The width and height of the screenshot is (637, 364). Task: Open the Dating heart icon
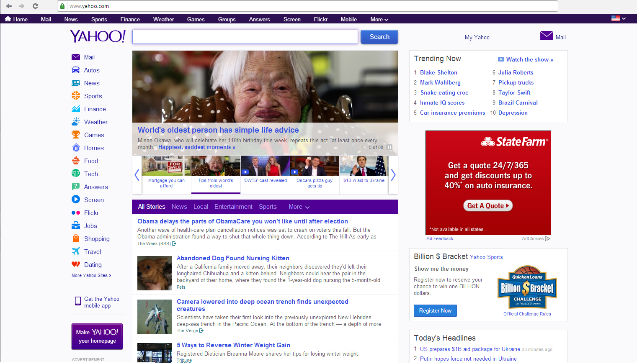[x=76, y=264]
